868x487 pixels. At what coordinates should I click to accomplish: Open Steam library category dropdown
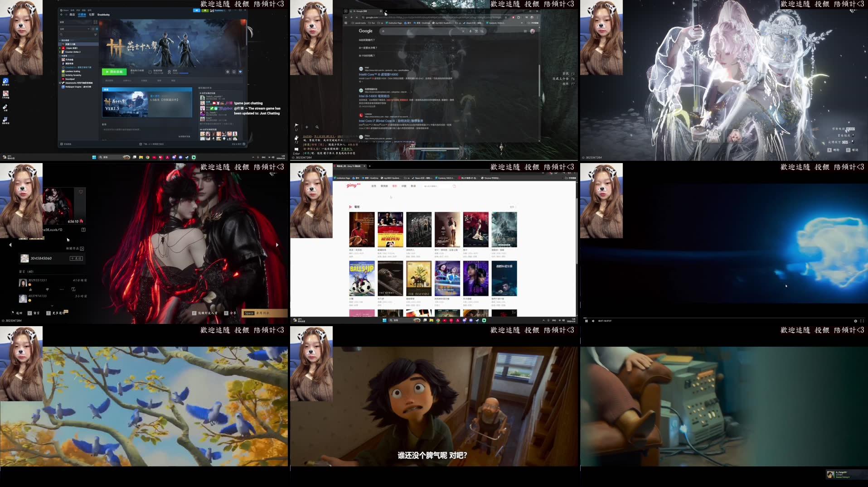pyautogui.click(x=75, y=29)
